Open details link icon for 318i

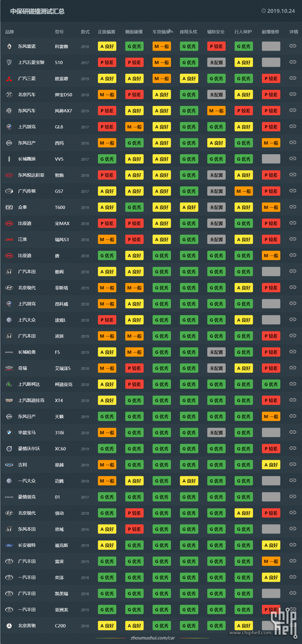pyautogui.click(x=293, y=432)
